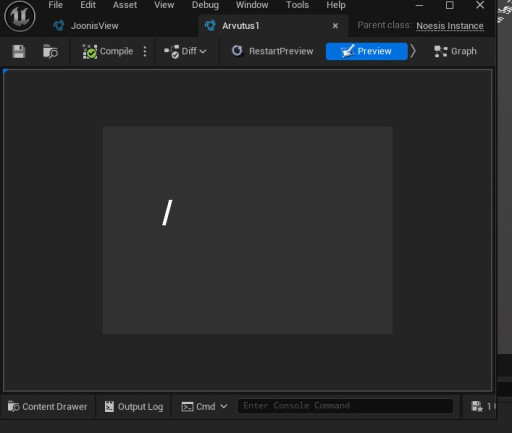Open the Output Log

click(x=134, y=406)
